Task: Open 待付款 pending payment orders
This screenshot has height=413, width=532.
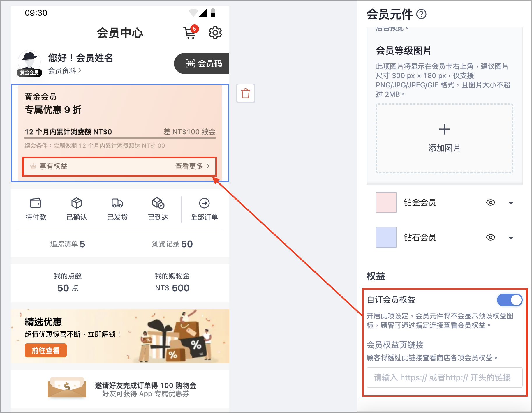Action: [x=36, y=209]
